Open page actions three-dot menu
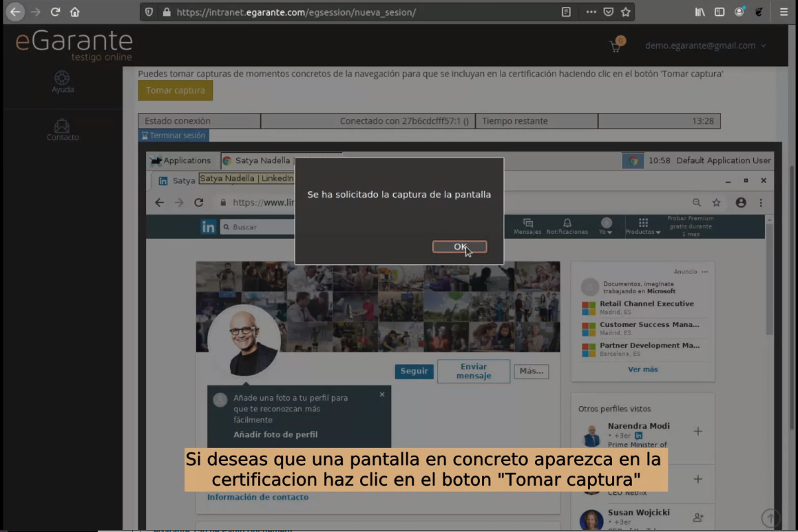Screen dimensions: 798x532 point(591,12)
